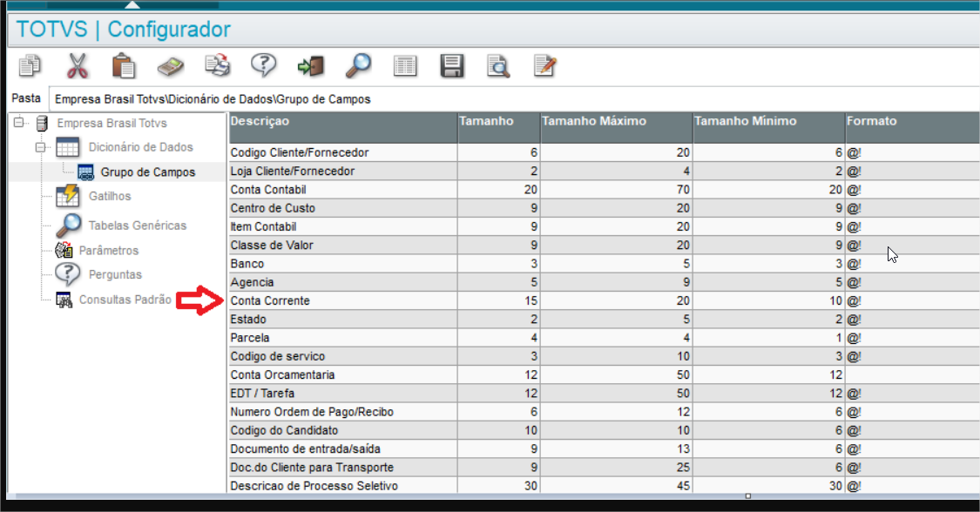
Task: Click Tamanho Máximo 45 of Processo Seletivo
Action: (x=682, y=485)
